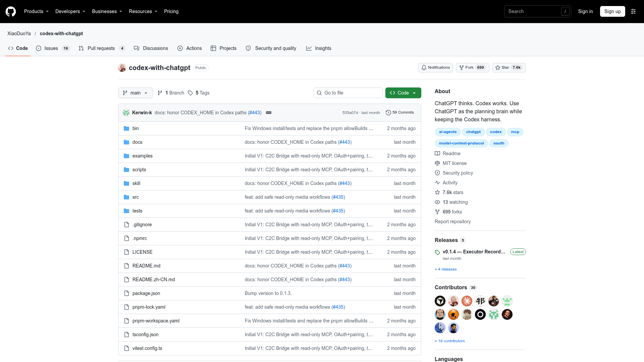The height and width of the screenshot is (362, 644).
Task: Open the main branch selector
Action: (136, 93)
